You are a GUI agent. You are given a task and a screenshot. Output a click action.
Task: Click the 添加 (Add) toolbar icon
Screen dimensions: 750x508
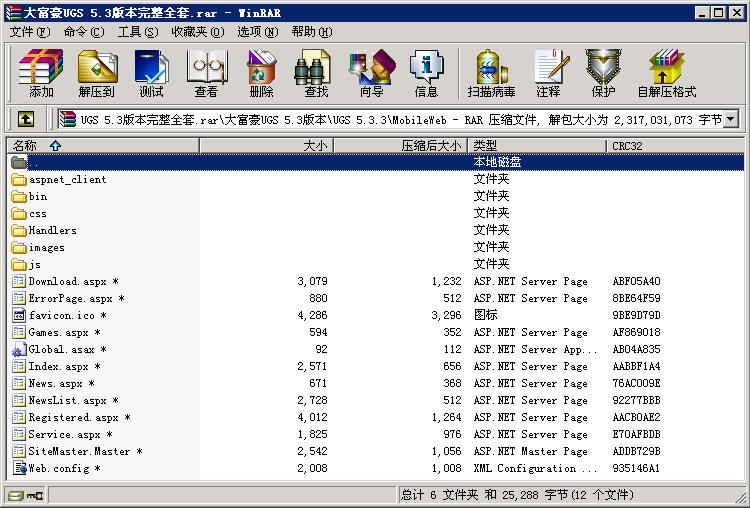pyautogui.click(x=41, y=73)
